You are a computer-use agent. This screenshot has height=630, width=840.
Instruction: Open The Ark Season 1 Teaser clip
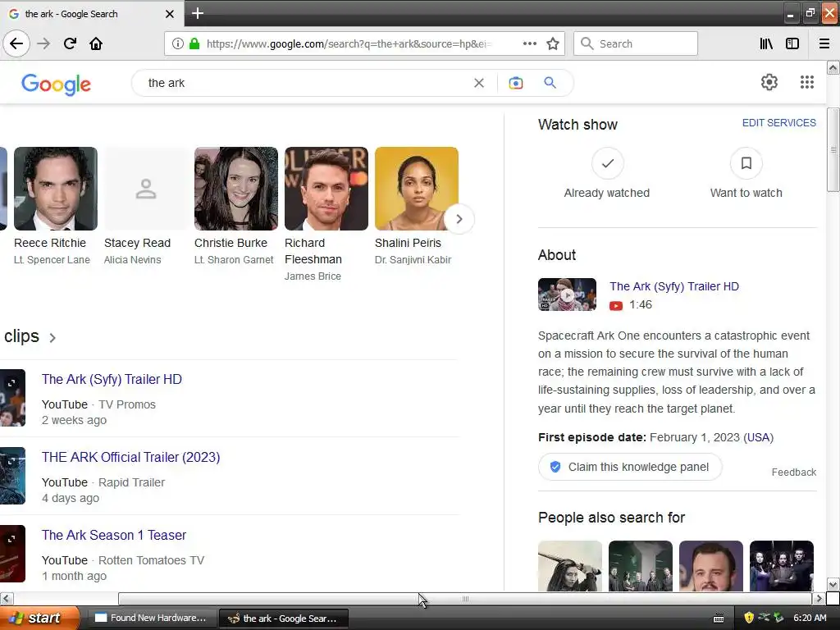(113, 535)
